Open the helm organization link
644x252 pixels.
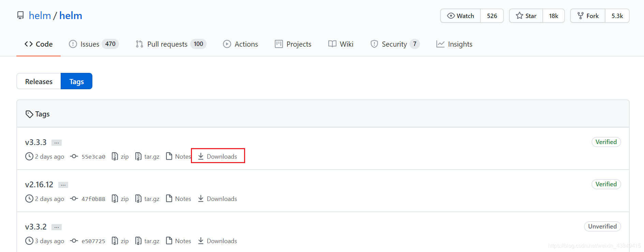point(40,16)
